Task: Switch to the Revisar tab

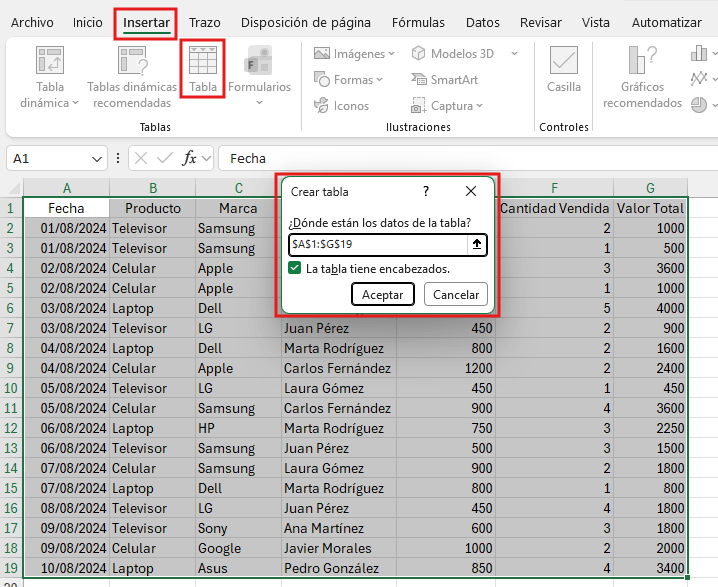Action: pyautogui.click(x=541, y=22)
